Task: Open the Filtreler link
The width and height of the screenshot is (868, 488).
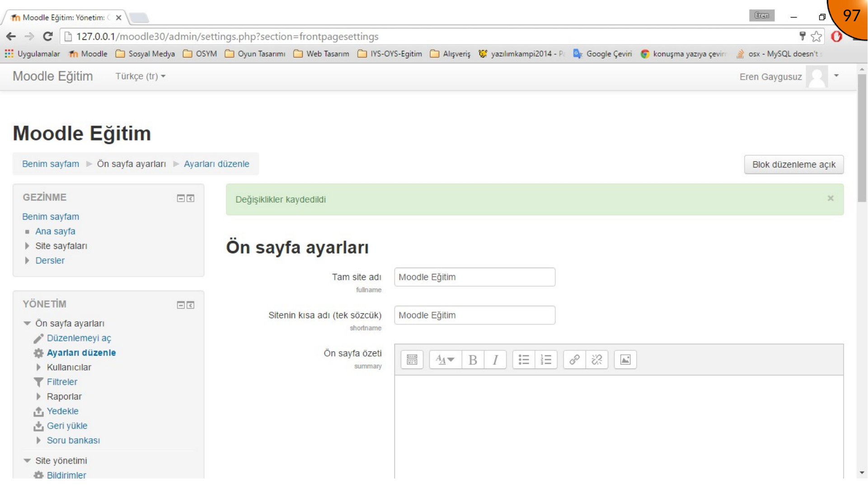Action: click(62, 382)
